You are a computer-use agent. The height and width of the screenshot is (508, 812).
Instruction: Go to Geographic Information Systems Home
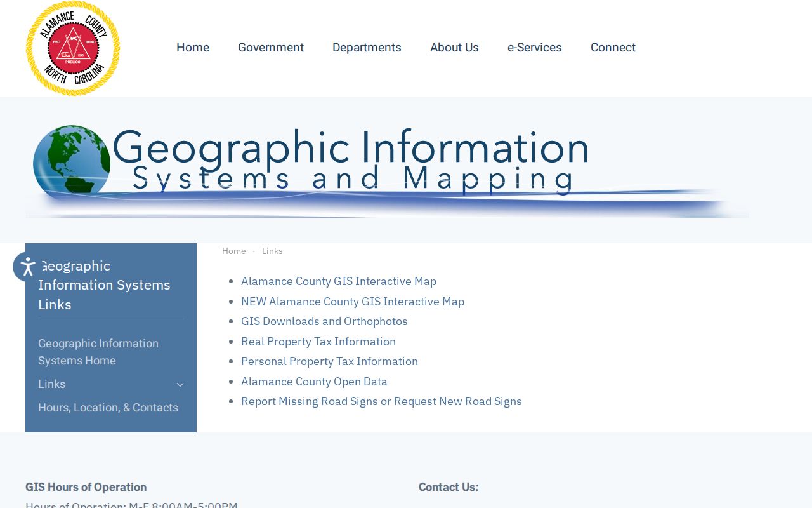pos(98,352)
